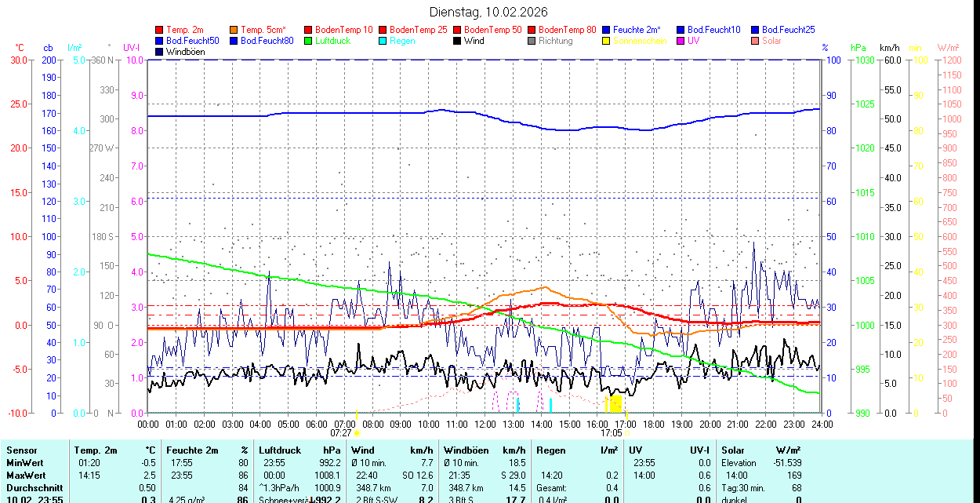Click the chart title Dienstag, 10.02.2026
The height and width of the screenshot is (503, 980).
pyautogui.click(x=489, y=12)
